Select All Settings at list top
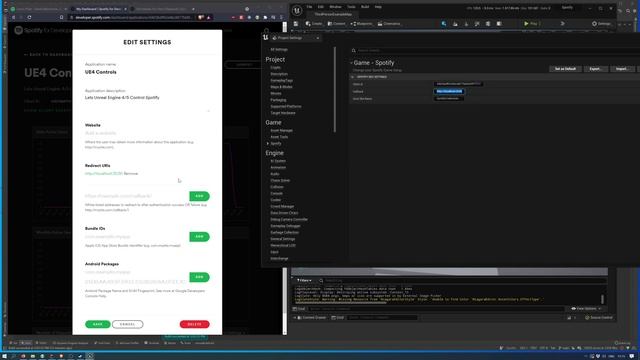 pos(279,49)
